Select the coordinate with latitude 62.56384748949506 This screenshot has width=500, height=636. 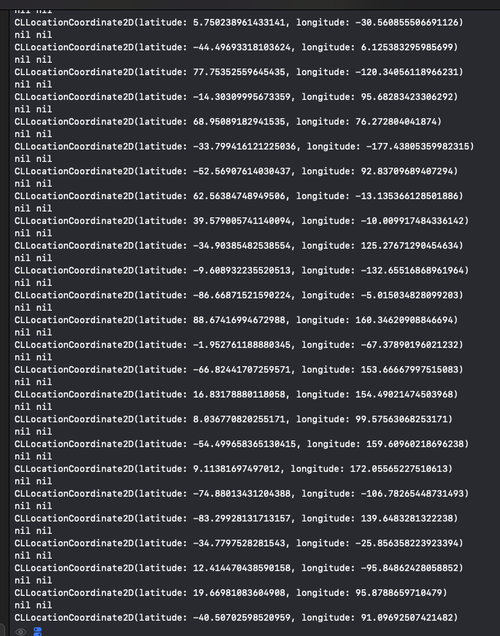[238, 196]
